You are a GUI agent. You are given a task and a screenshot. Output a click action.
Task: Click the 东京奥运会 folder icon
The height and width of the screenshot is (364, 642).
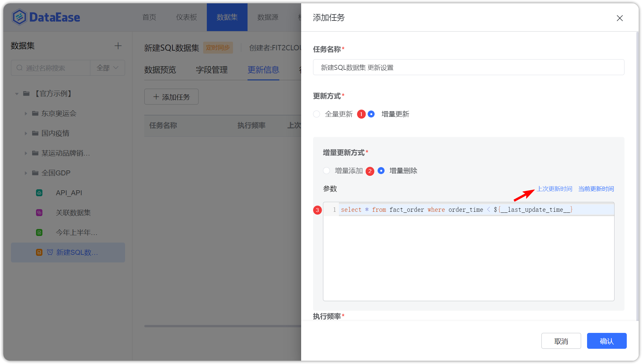click(x=35, y=114)
